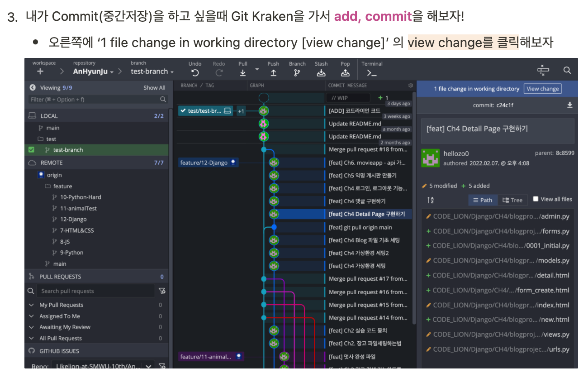Pop stash with the Pop icon
588x373 pixels.
(345, 72)
